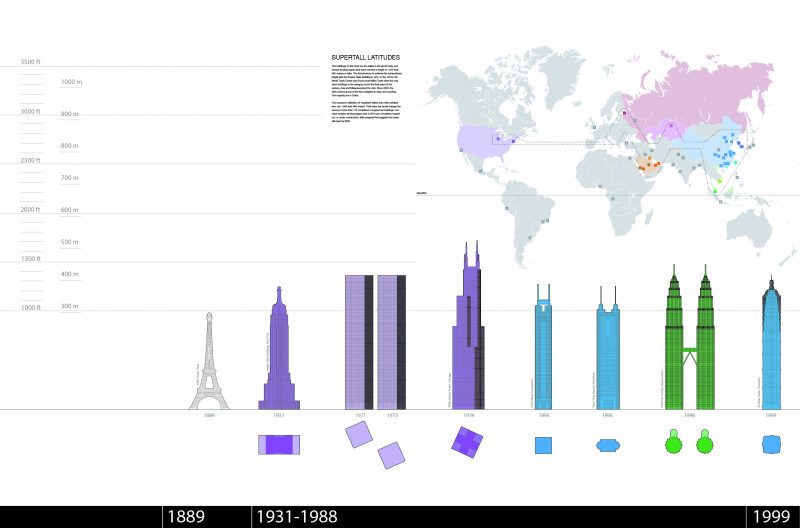Image resolution: width=800 pixels, height=528 pixels.
Task: Click the 3000 ft axis label
Action: pyautogui.click(x=31, y=111)
